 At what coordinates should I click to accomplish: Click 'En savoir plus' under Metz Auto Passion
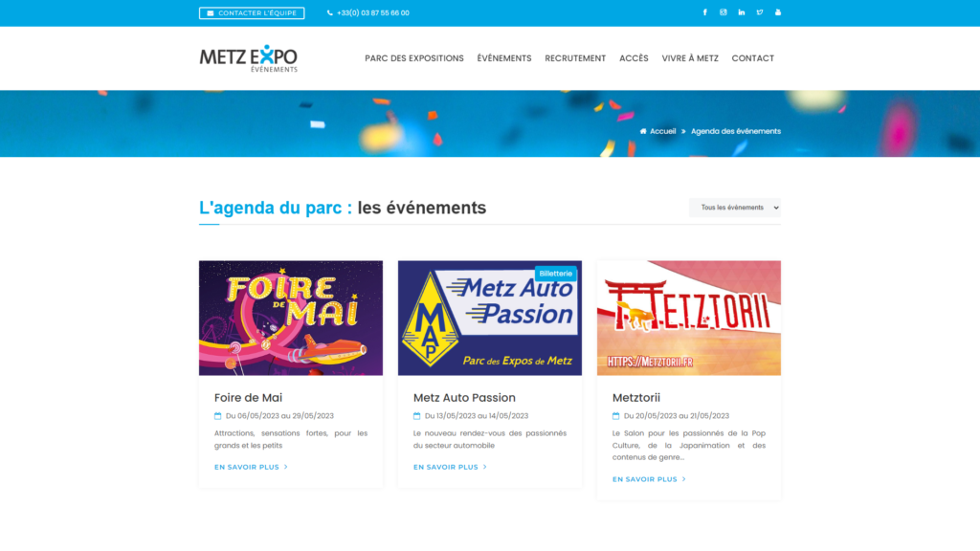point(450,467)
